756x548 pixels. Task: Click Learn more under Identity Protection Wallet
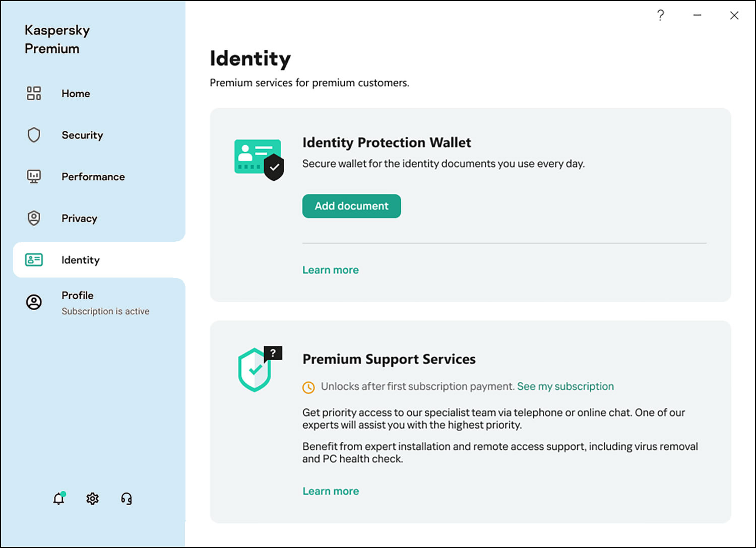[x=331, y=270]
